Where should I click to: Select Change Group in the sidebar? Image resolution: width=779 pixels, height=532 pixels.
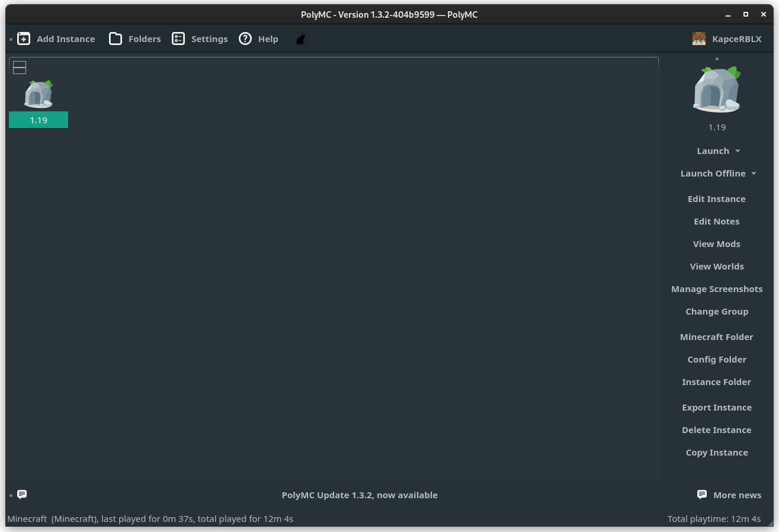click(x=716, y=311)
